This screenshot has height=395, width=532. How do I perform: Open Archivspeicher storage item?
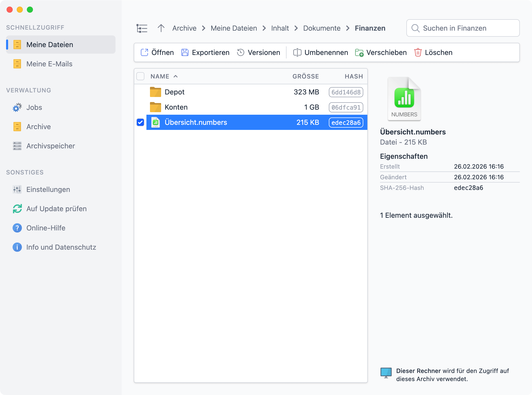click(50, 146)
